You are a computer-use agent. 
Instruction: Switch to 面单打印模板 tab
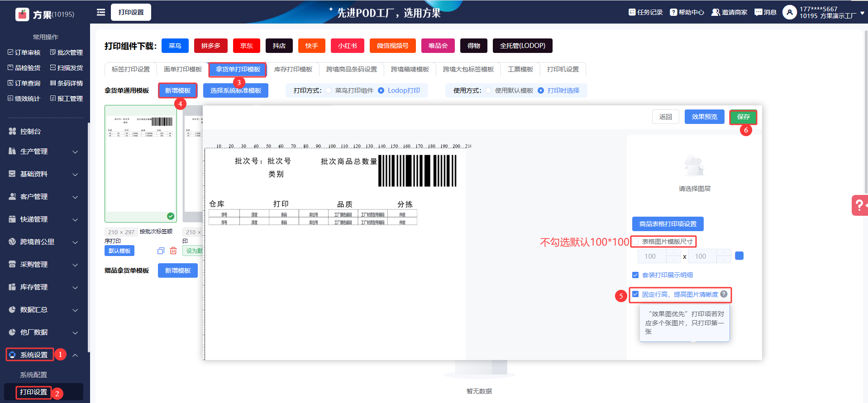coord(183,69)
